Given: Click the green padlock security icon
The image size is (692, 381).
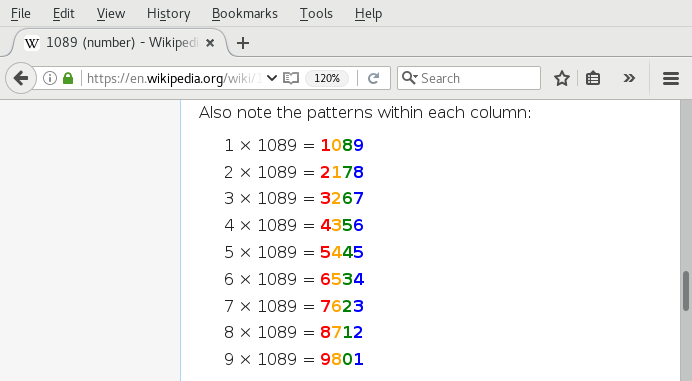Looking at the screenshot, I should coord(68,78).
